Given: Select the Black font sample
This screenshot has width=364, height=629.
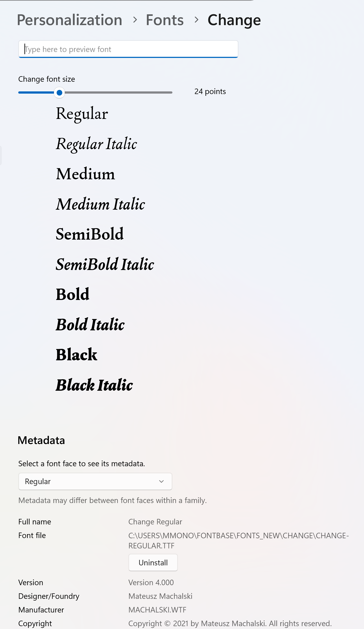Looking at the screenshot, I should coord(76,355).
